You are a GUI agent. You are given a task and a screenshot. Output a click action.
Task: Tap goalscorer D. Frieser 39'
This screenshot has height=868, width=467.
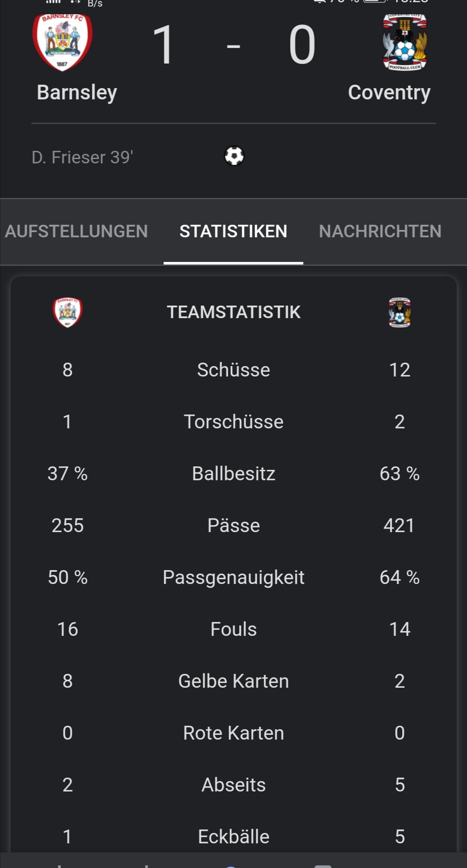tap(82, 157)
